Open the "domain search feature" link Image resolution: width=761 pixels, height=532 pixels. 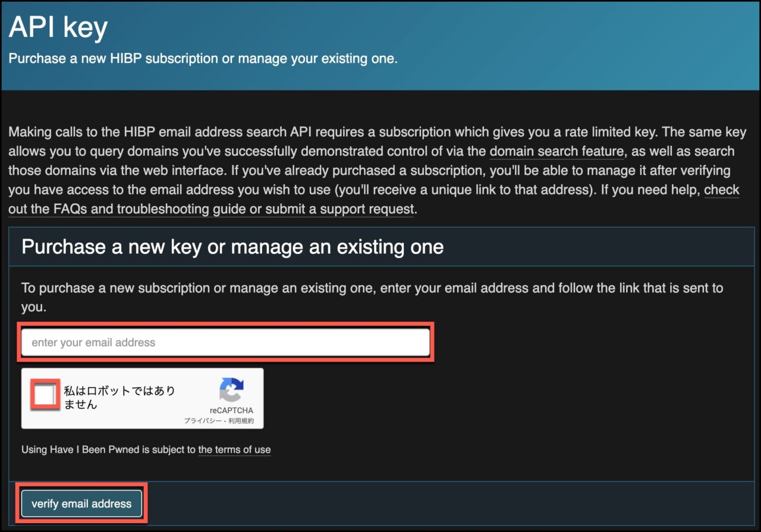tap(556, 152)
